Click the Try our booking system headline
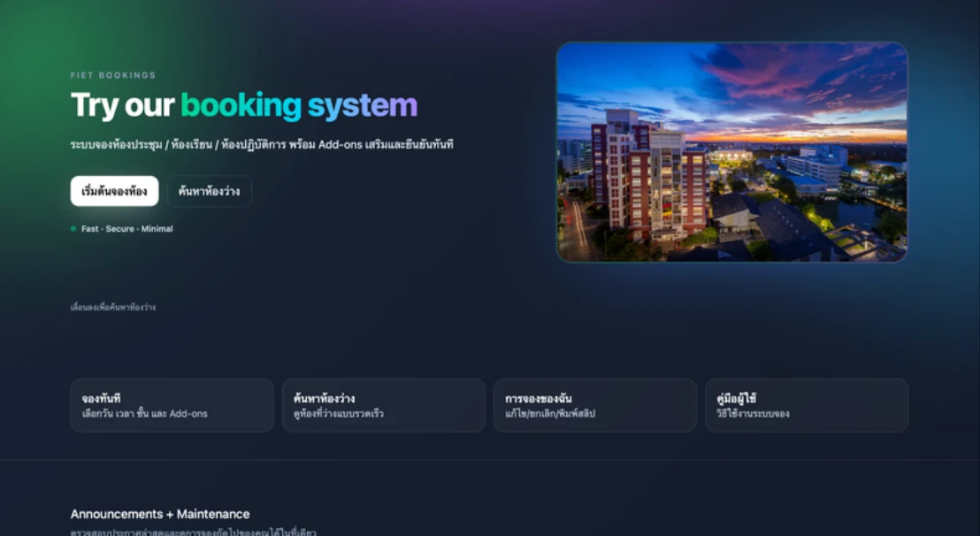 (x=244, y=105)
